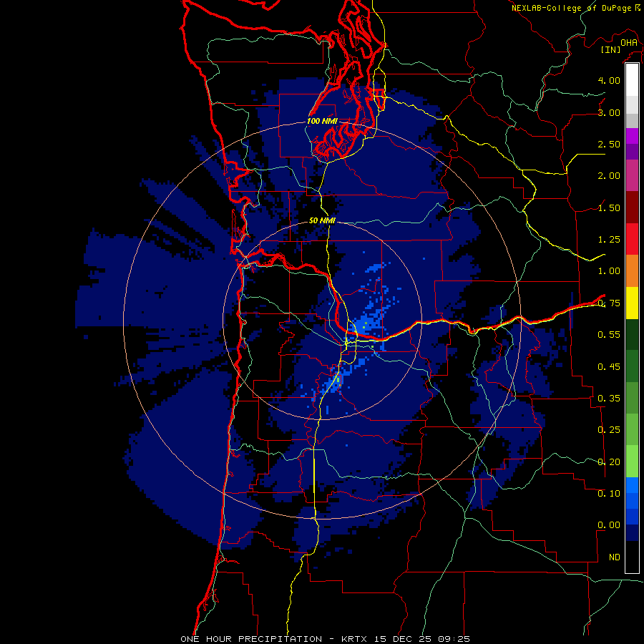Click the 50 NMI range ring label
The image size is (644, 644).
click(323, 220)
